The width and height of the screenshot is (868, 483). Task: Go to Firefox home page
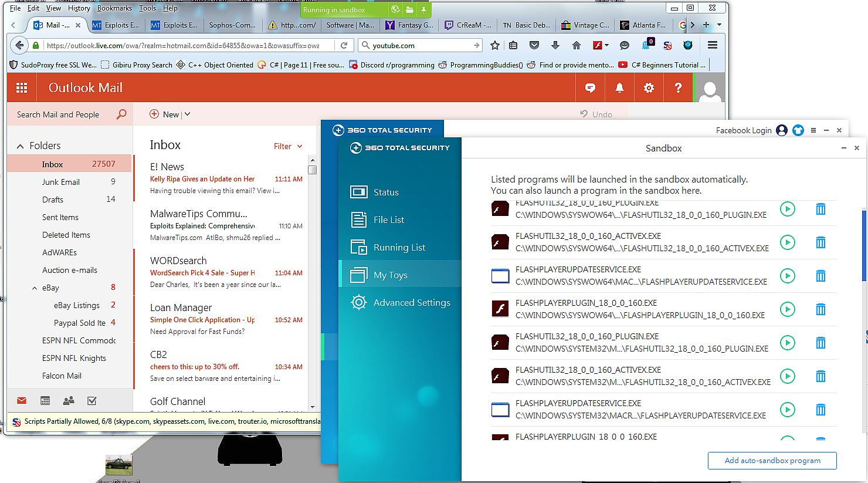click(x=577, y=45)
